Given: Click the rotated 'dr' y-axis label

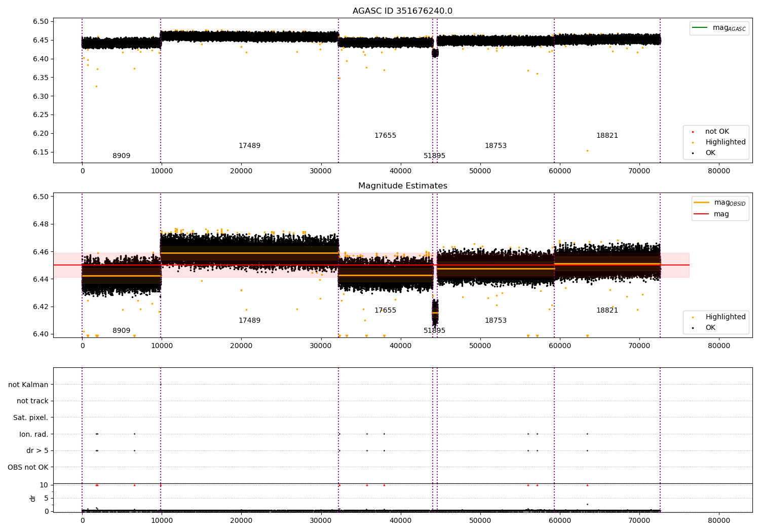Looking at the screenshot, I should (x=33, y=499).
